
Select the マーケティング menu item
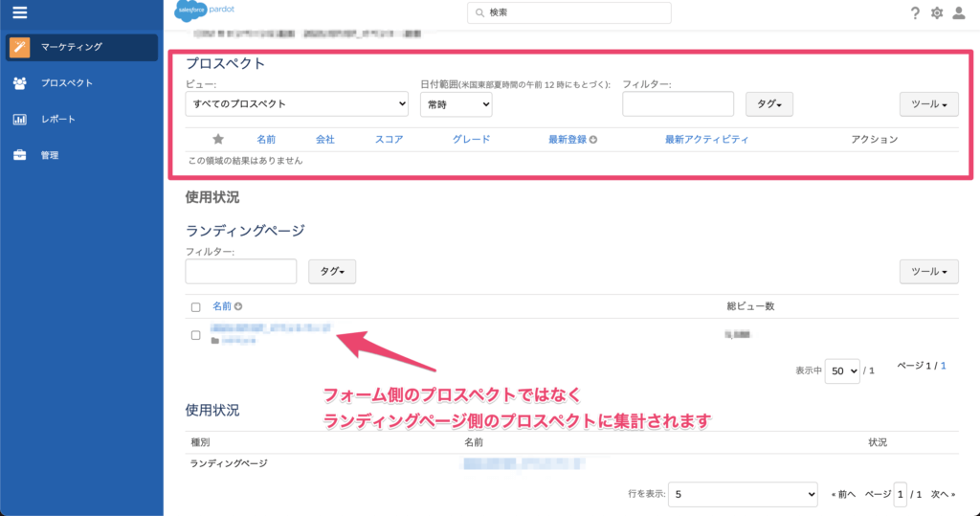[x=82, y=47]
